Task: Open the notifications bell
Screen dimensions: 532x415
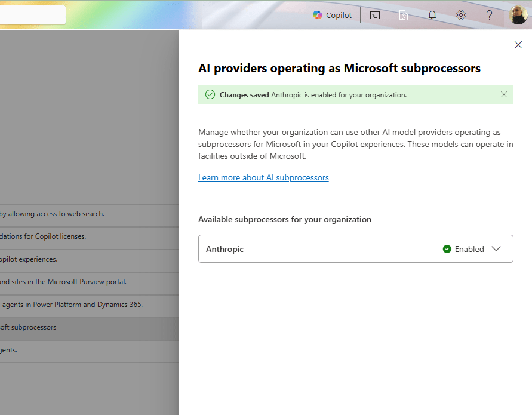Action: pyautogui.click(x=432, y=15)
